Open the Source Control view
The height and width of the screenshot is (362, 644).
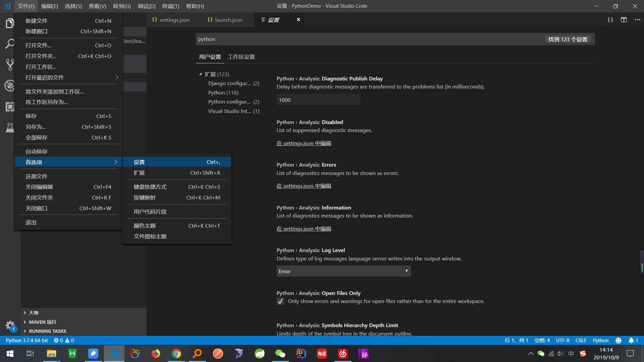[x=10, y=65]
